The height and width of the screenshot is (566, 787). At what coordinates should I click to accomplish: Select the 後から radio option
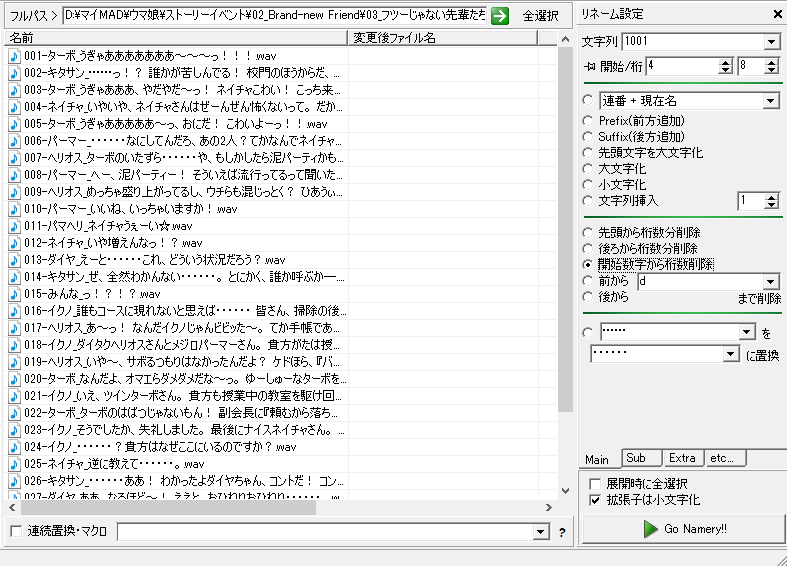tap(587, 297)
